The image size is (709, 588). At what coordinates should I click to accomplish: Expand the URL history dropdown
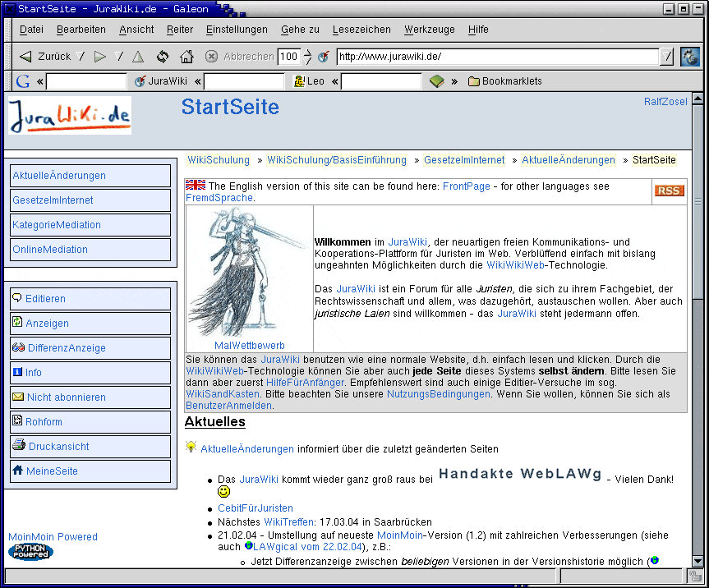pos(667,57)
